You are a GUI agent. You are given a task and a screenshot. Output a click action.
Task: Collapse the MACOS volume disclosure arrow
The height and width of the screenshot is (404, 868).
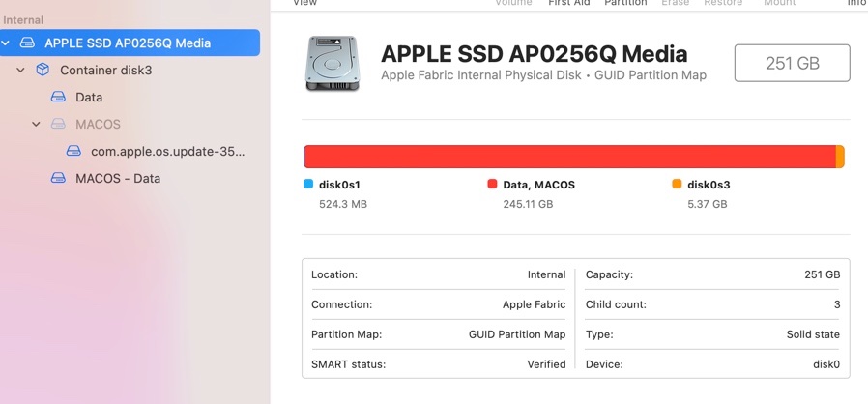coord(37,125)
